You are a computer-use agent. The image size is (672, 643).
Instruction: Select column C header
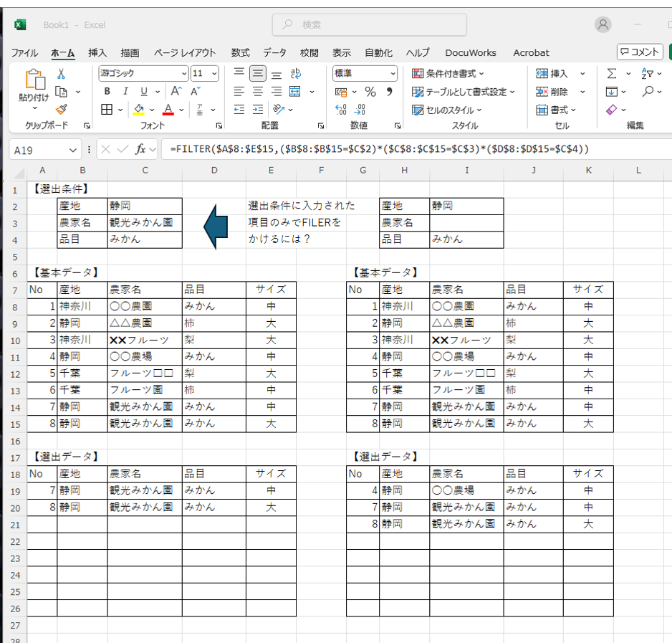coord(145,171)
